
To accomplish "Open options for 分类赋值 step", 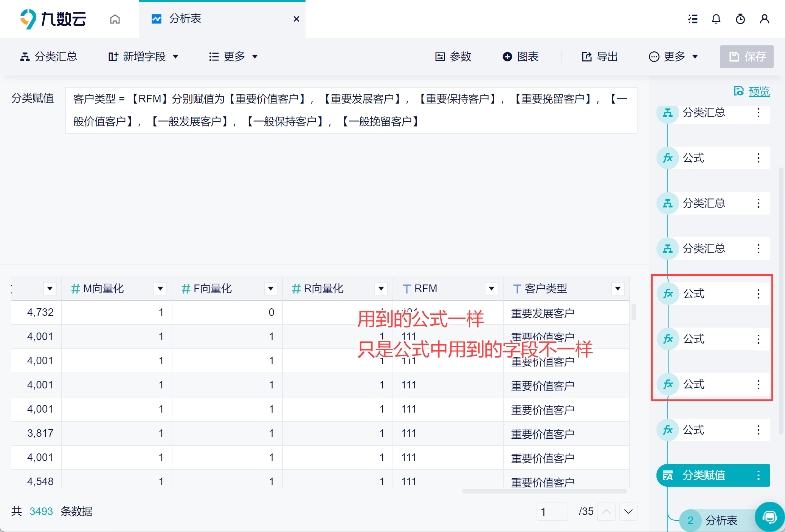I will [x=758, y=475].
